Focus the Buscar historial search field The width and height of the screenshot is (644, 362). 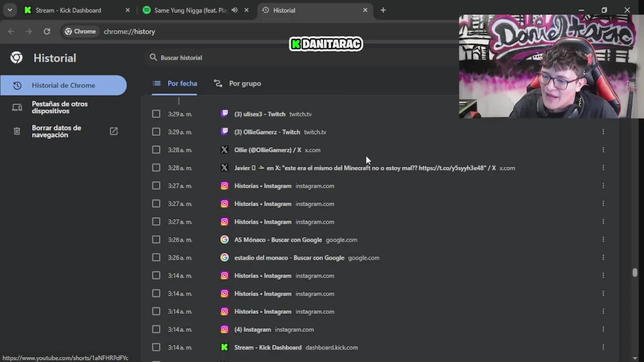[x=302, y=58]
